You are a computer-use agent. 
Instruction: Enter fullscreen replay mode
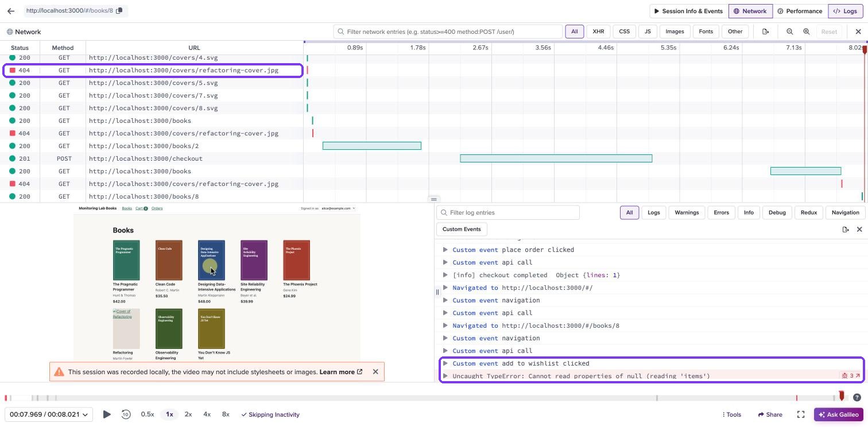click(x=801, y=414)
